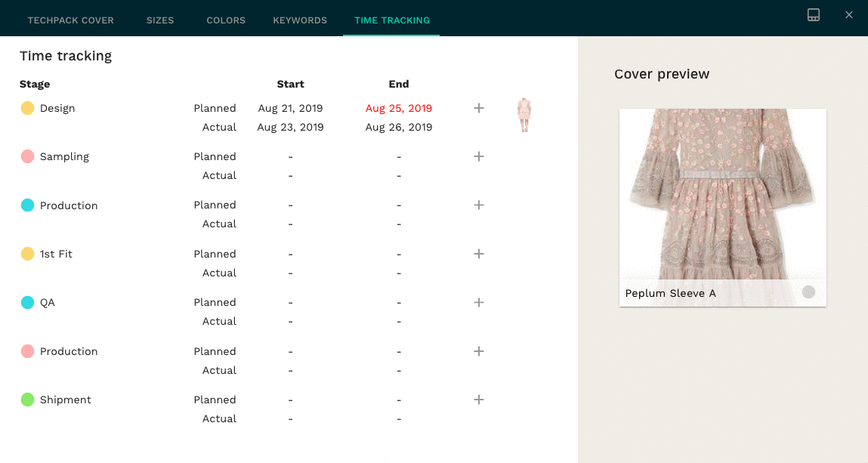Click the cyan Production color dot
The image size is (868, 463).
coord(27,205)
